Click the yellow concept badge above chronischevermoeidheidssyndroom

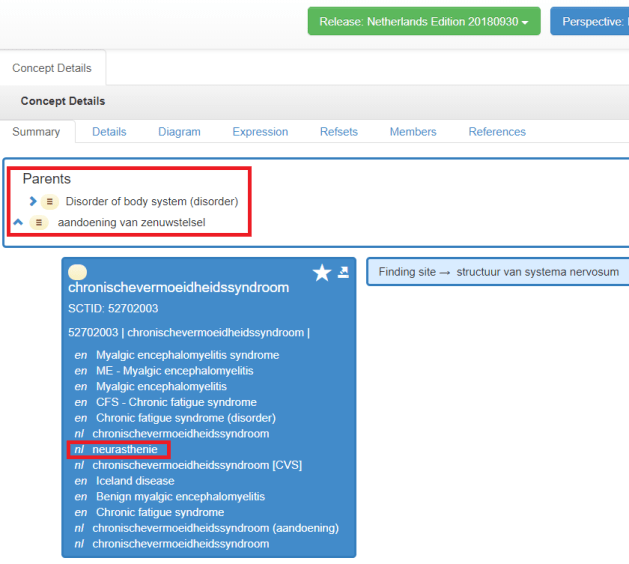(x=77, y=272)
